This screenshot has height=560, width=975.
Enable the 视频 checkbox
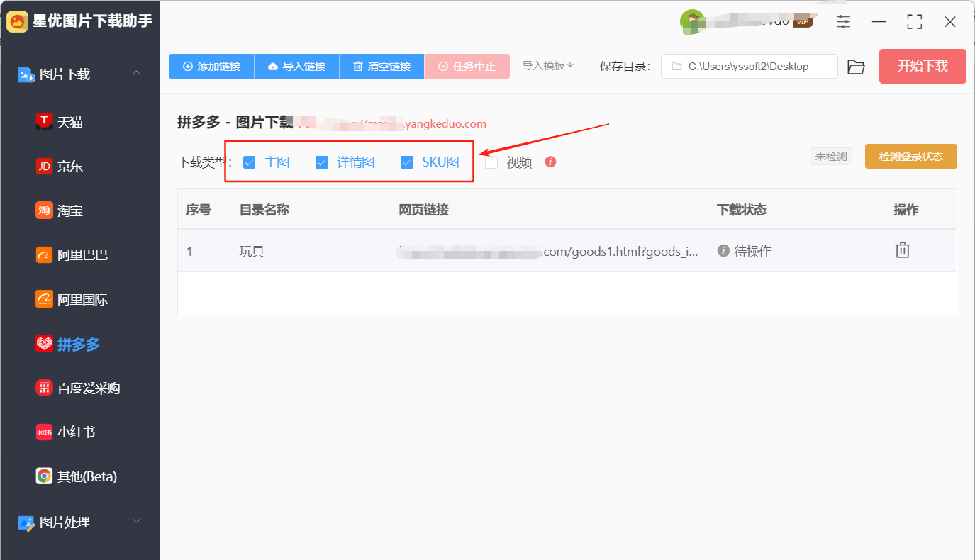[x=491, y=162]
